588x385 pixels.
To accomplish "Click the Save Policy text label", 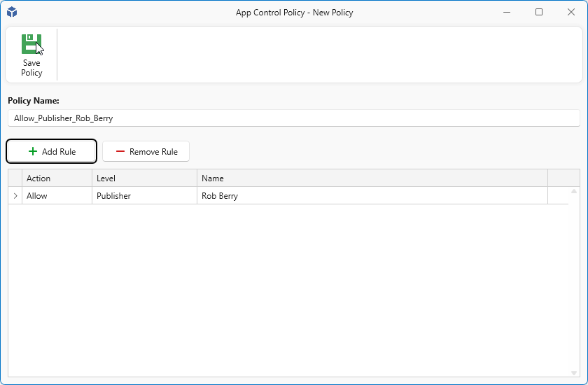I will click(x=31, y=68).
